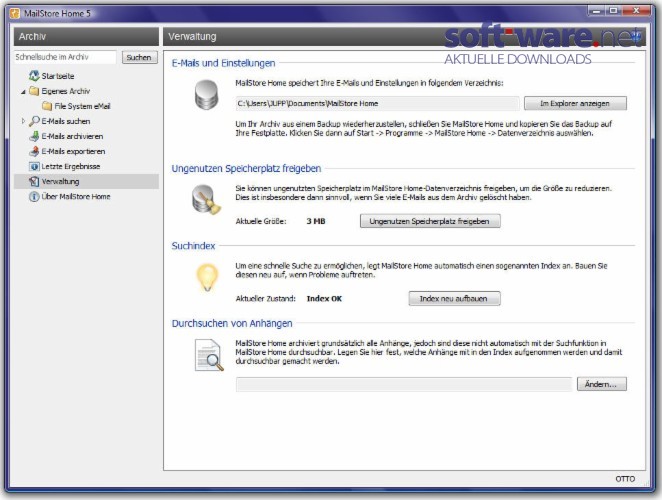662x500 pixels.
Task: Click the Ändern... button
Action: point(601,384)
